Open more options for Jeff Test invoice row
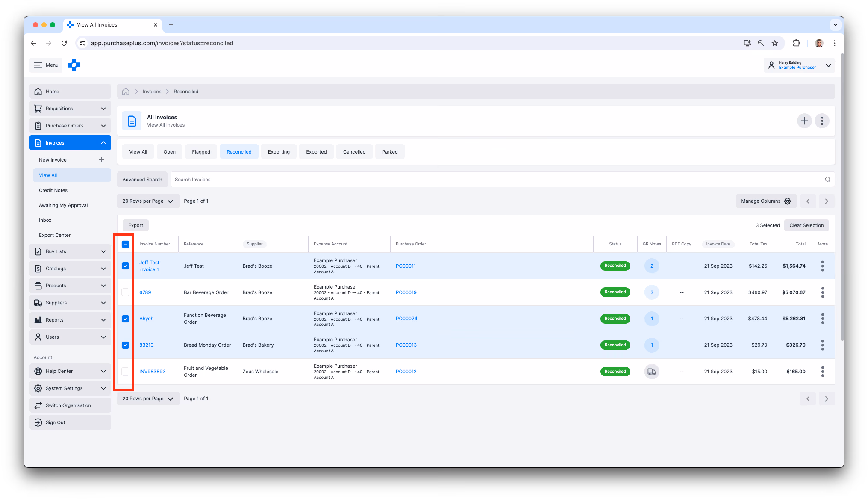This screenshot has width=868, height=499. point(822,266)
